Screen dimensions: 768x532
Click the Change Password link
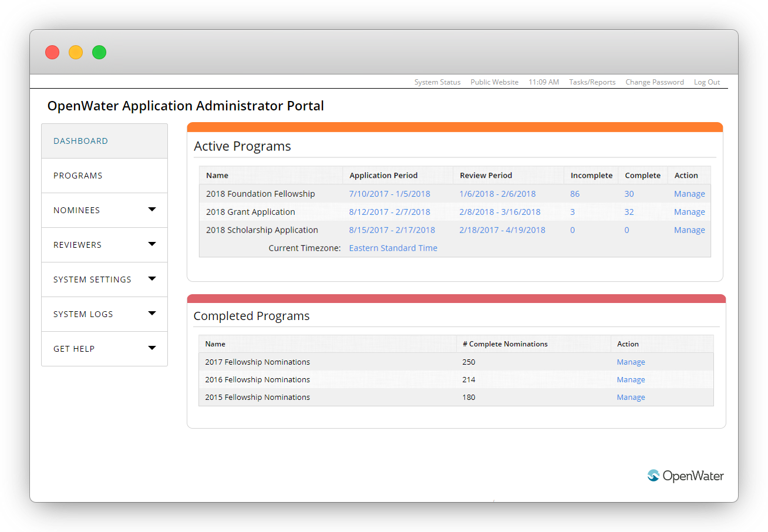[655, 82]
